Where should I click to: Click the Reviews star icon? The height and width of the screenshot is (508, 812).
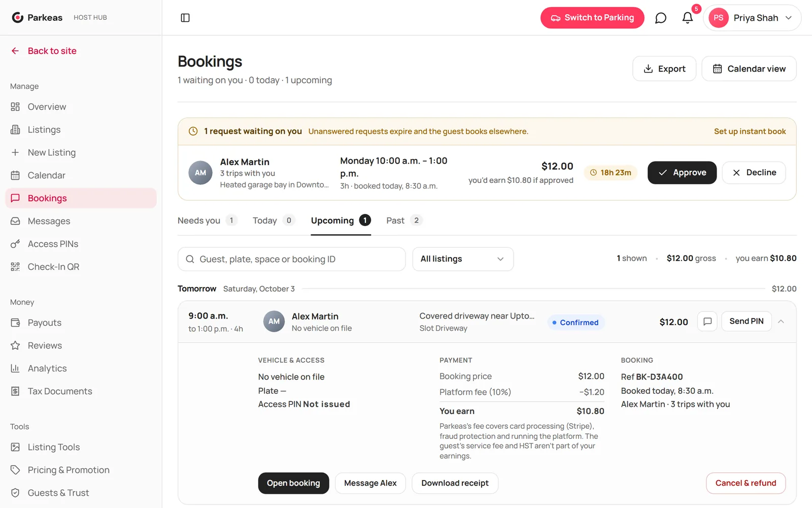pyautogui.click(x=15, y=345)
